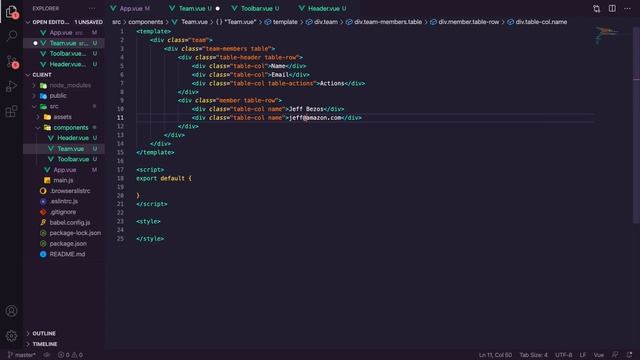Open the Extensions view

click(x=11, y=111)
